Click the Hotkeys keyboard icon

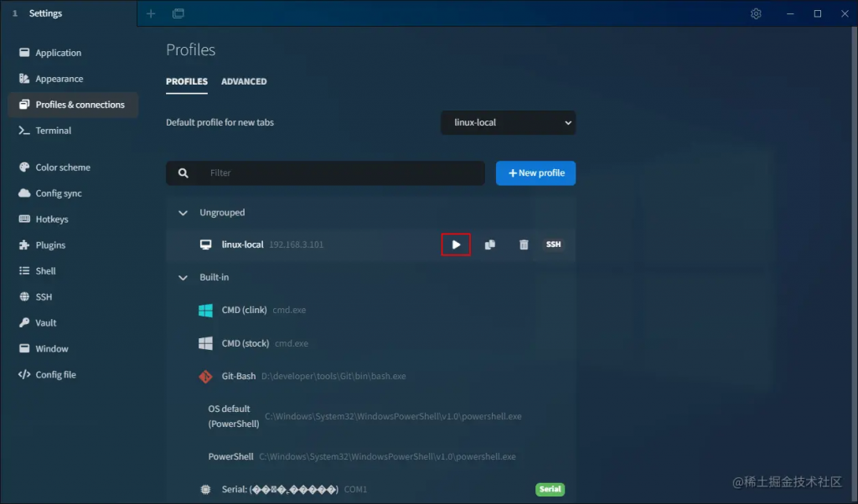pos(24,219)
